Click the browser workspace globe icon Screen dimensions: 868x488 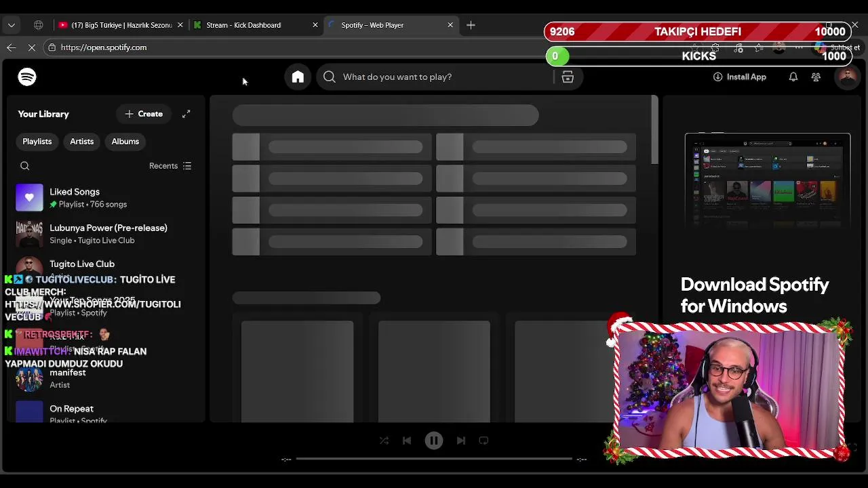[x=39, y=25]
